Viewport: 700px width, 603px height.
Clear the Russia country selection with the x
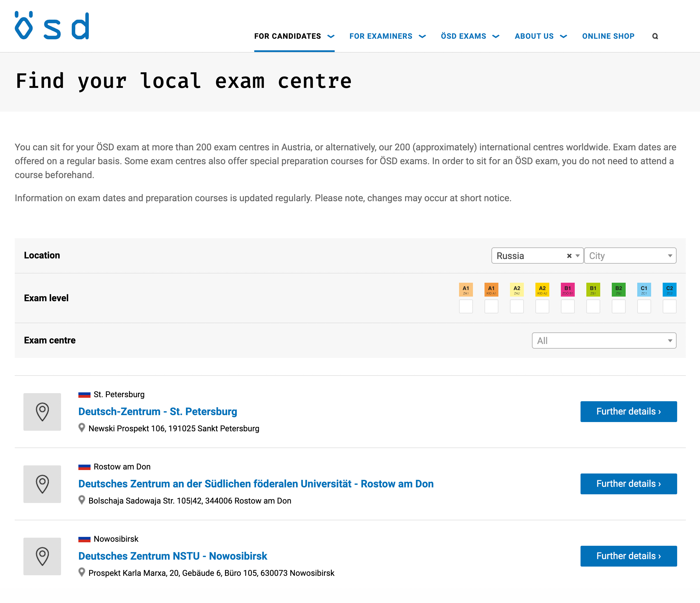[569, 256]
